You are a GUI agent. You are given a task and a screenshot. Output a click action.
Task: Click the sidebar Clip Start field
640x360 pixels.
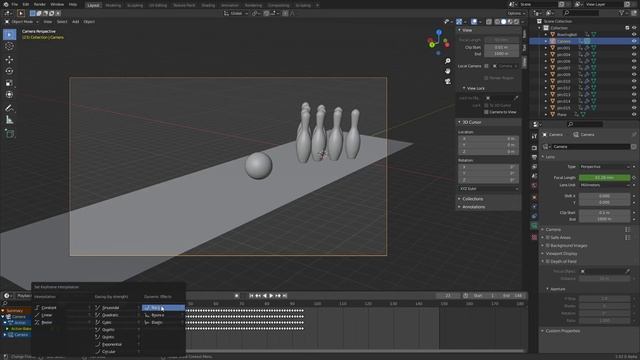click(501, 47)
